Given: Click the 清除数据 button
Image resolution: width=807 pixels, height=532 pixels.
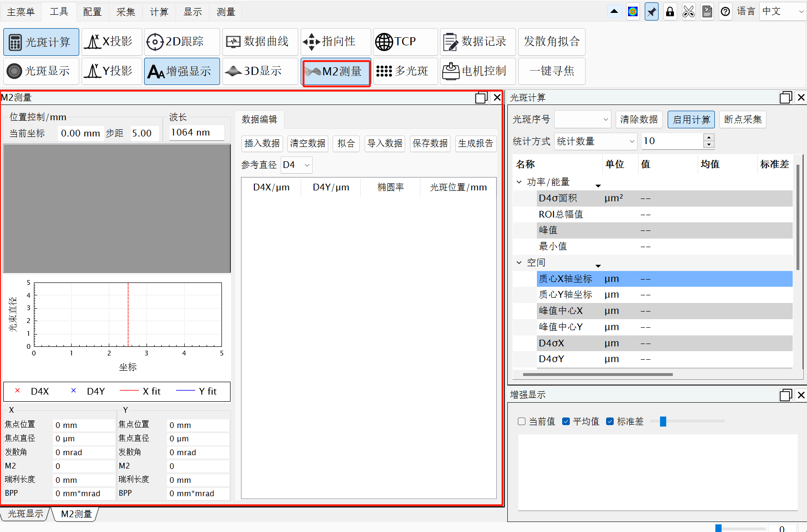Looking at the screenshot, I should (639, 119).
